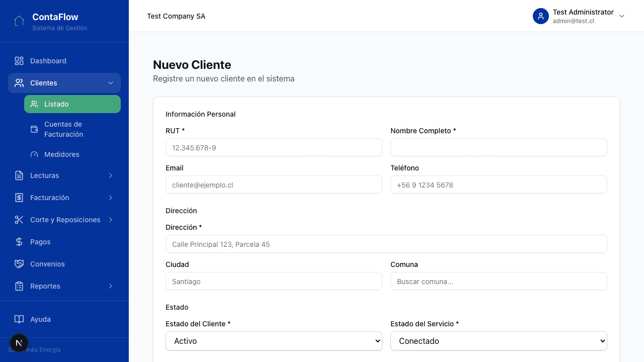Image resolution: width=644 pixels, height=362 pixels.
Task: Expand the Facturación submenu chevron
Action: point(111,198)
